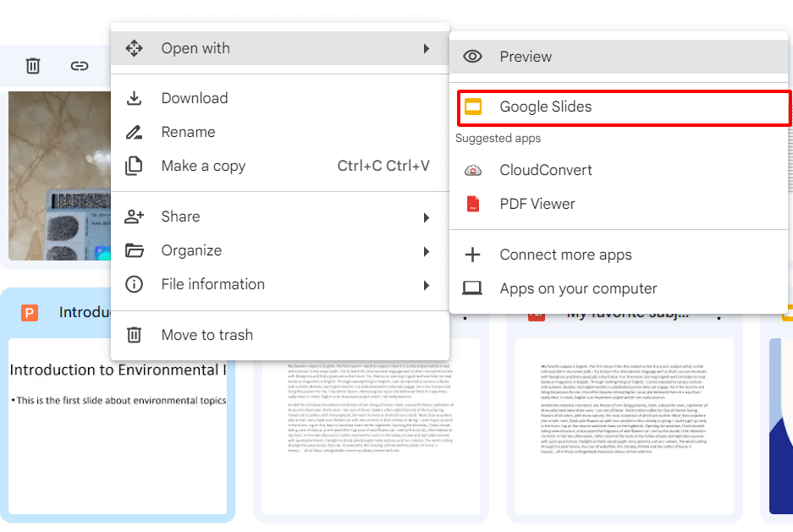The width and height of the screenshot is (793, 532).
Task: Click the Preview eye icon
Action: (x=473, y=57)
